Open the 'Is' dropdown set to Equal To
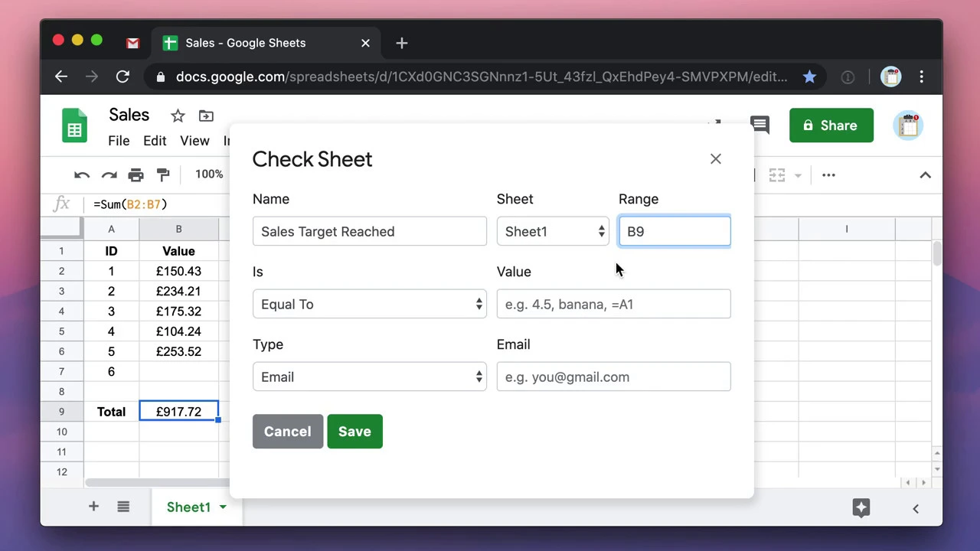The width and height of the screenshot is (980, 551). [369, 304]
